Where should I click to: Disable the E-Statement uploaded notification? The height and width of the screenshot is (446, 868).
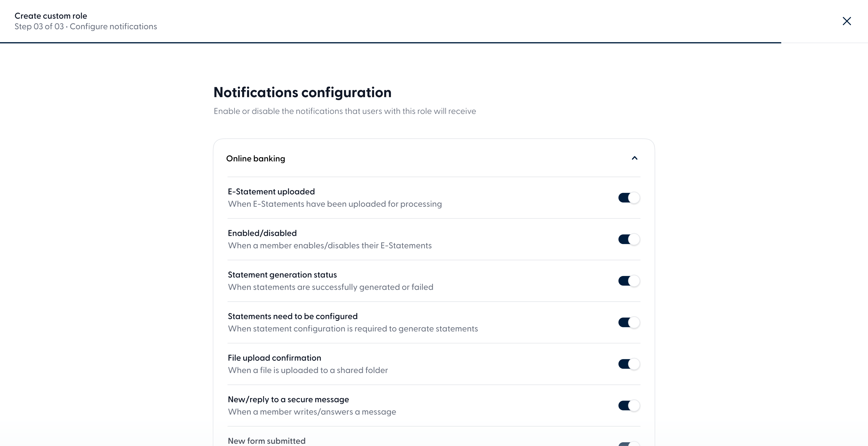tap(629, 198)
